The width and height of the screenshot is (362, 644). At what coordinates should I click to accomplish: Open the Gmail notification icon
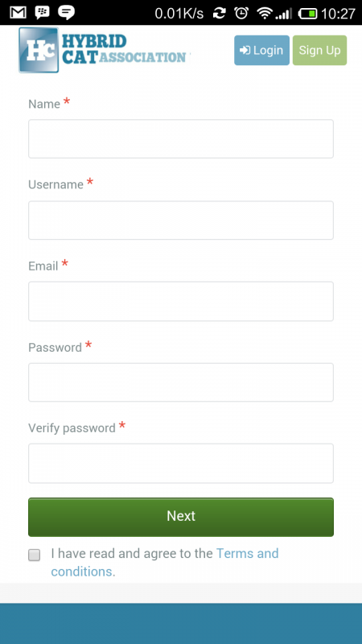click(x=18, y=13)
